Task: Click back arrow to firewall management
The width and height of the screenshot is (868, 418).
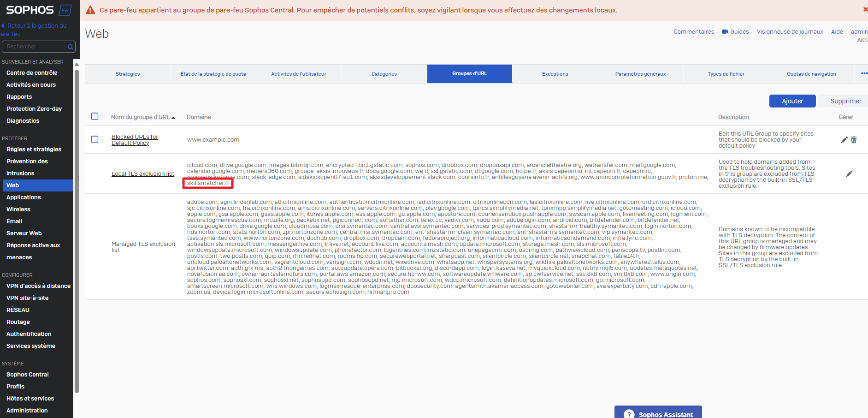Action: point(3,26)
